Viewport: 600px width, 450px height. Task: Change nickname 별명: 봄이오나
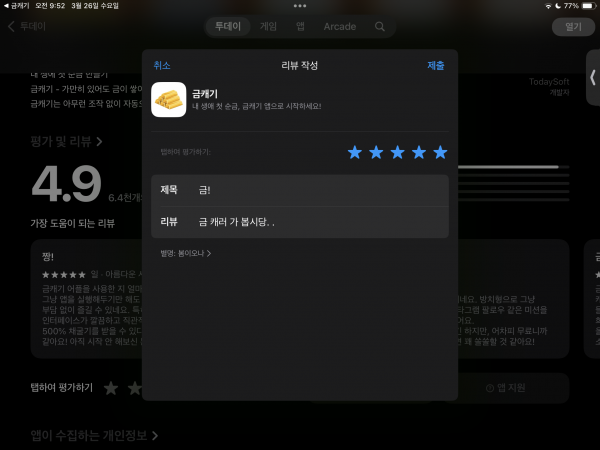(186, 253)
